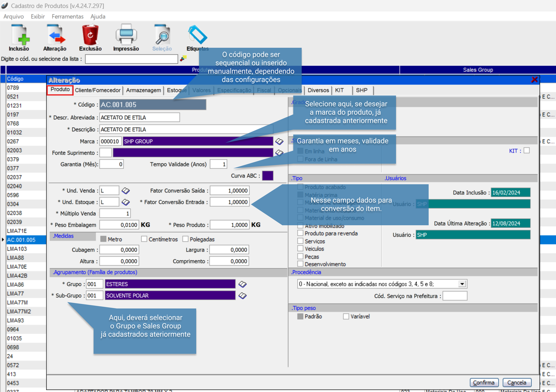The height and width of the screenshot is (392, 556).
Task: Open lookup icon next to Marca field
Action: [279, 141]
